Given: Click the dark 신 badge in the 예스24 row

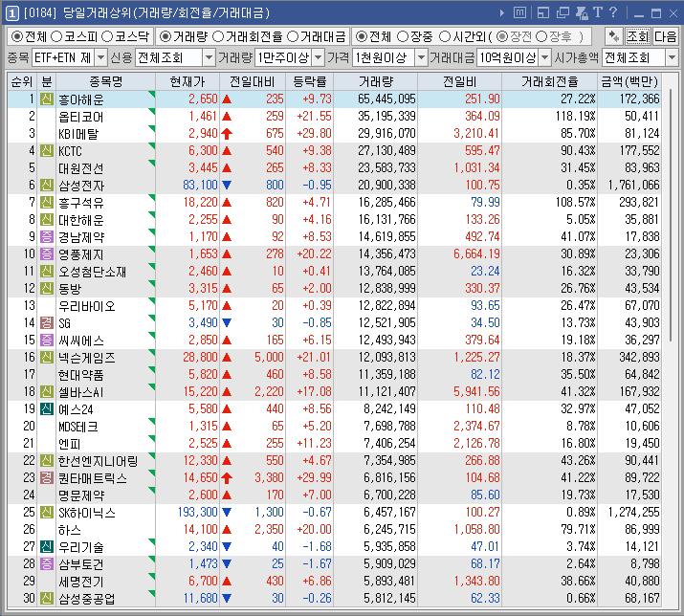Looking at the screenshot, I should [x=47, y=409].
